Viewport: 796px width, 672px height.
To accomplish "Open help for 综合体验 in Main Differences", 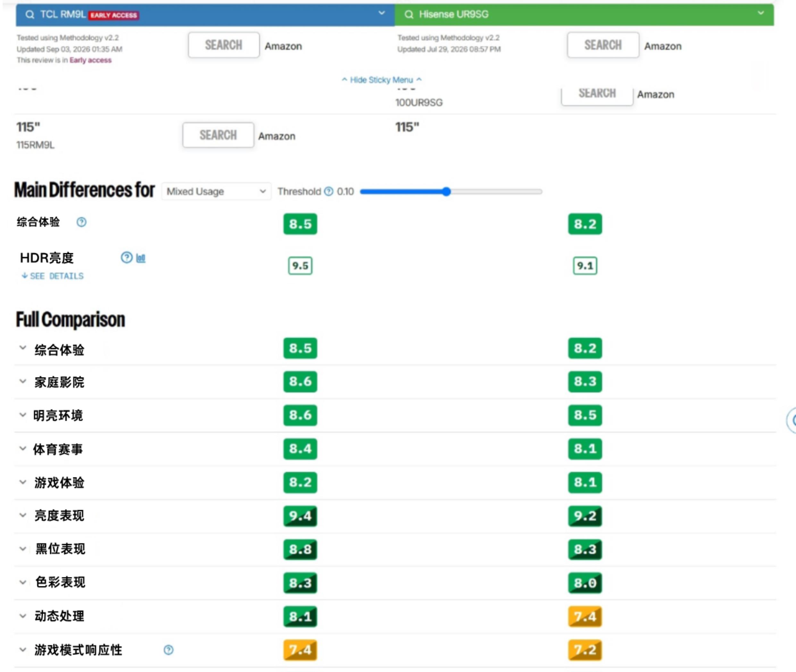I will (x=81, y=222).
